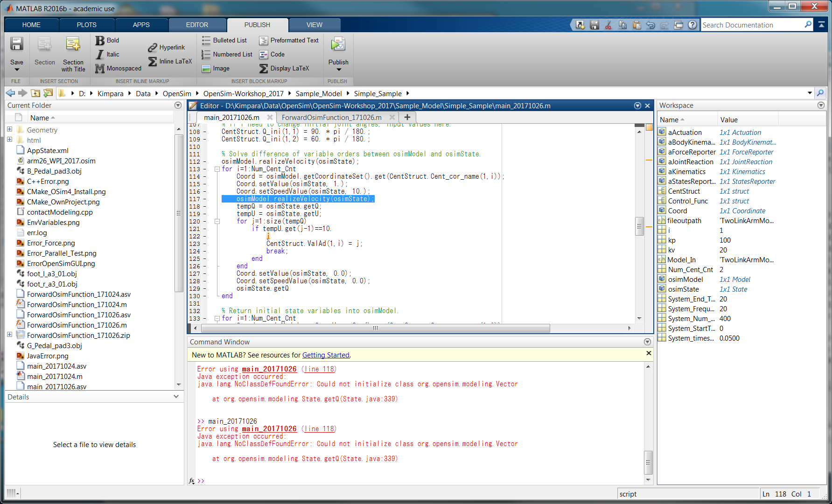
Task: Go forward in folder history
Action: tap(22, 93)
